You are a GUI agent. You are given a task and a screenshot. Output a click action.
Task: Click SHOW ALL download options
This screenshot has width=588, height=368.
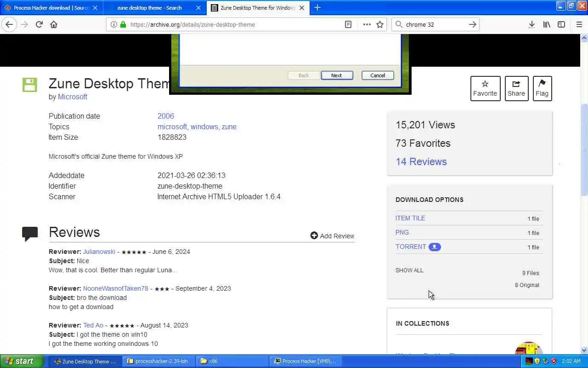[x=409, y=270]
